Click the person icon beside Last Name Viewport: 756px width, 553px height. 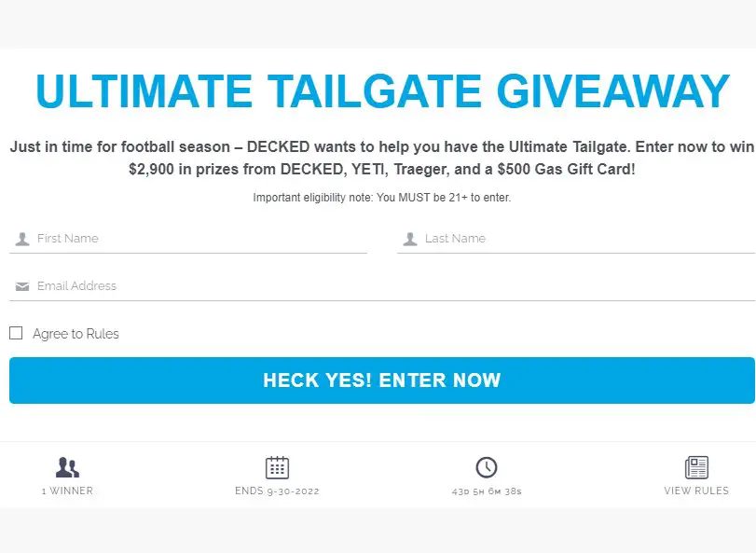pyautogui.click(x=409, y=239)
